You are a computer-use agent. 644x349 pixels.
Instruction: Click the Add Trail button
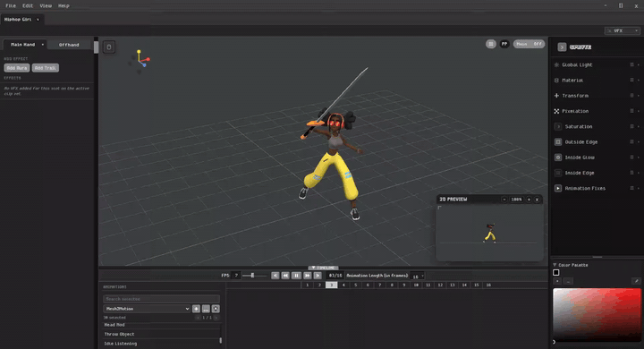click(46, 68)
